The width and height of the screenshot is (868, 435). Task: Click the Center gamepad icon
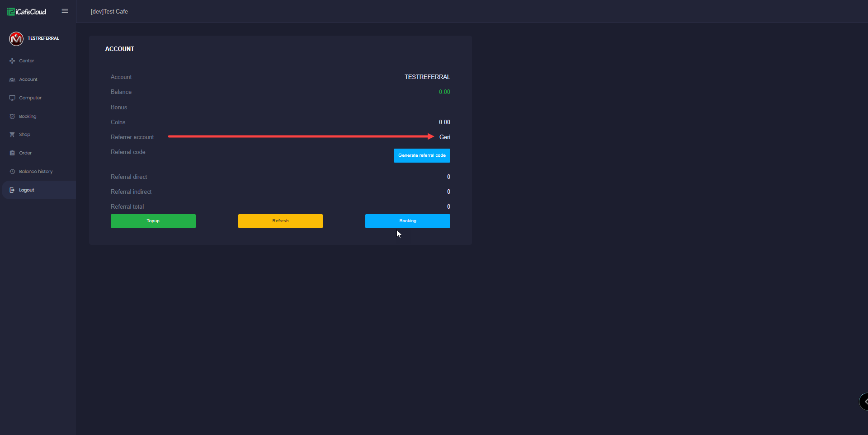click(12, 61)
